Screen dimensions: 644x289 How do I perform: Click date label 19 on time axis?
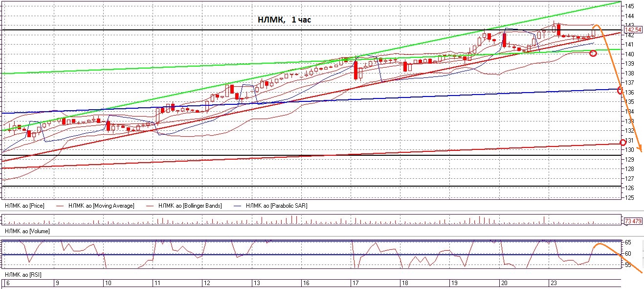[454, 284]
